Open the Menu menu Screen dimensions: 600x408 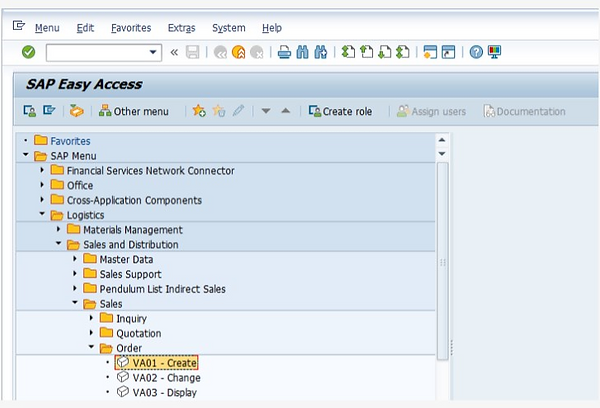(47, 28)
